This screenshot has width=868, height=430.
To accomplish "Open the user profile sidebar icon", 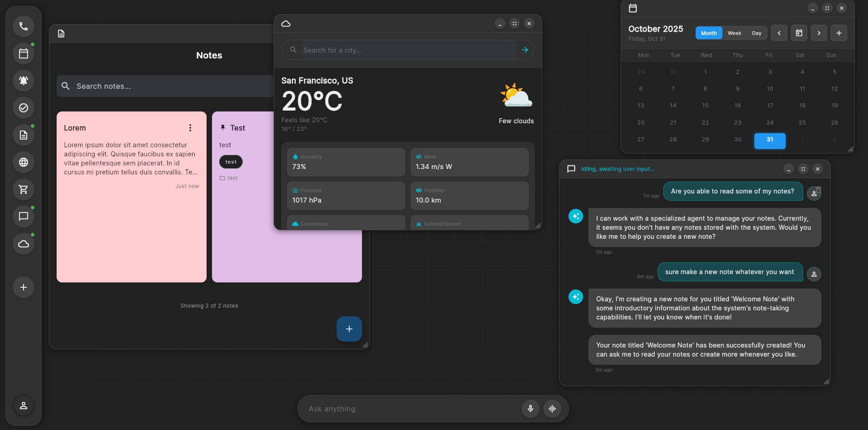I will coord(24,406).
